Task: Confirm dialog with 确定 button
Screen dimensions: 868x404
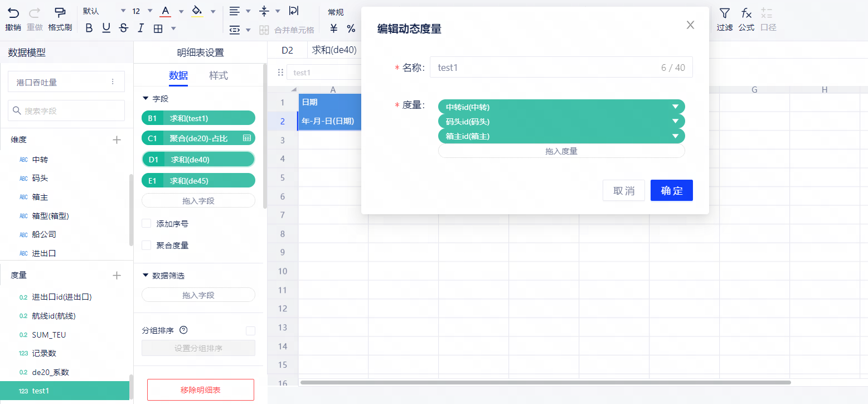Action: click(671, 190)
